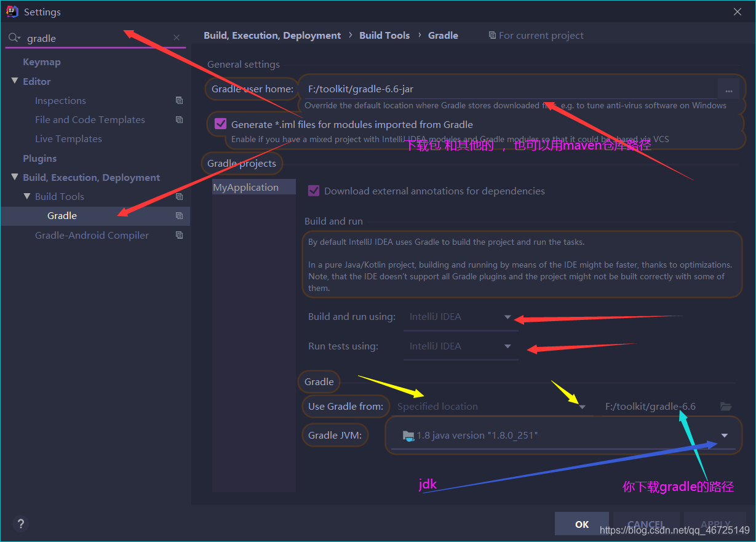The height and width of the screenshot is (542, 756).
Task: Open help with the question mark button
Action: pyautogui.click(x=21, y=524)
